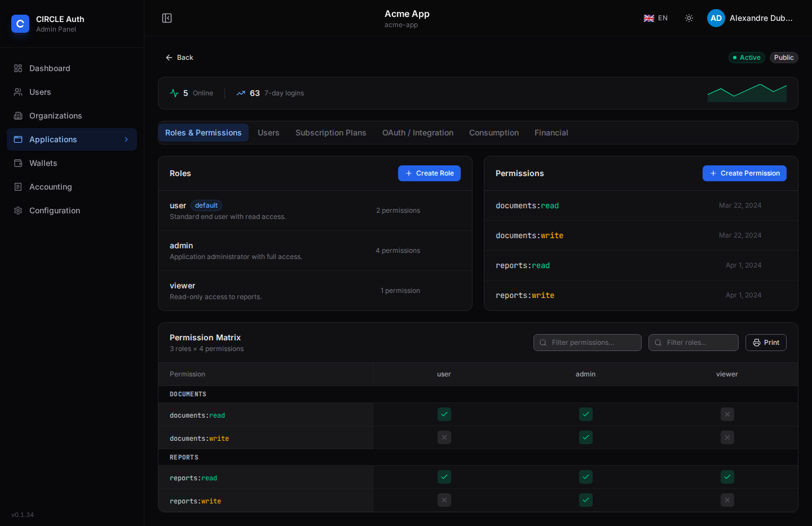Open the reports:read permission in list
Image resolution: width=812 pixels, height=526 pixels.
click(x=641, y=265)
